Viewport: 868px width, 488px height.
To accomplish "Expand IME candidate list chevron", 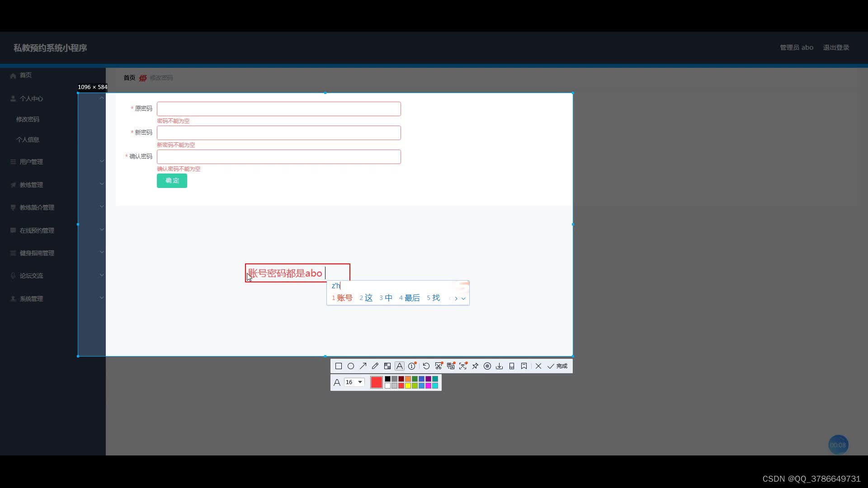I will pos(463,299).
